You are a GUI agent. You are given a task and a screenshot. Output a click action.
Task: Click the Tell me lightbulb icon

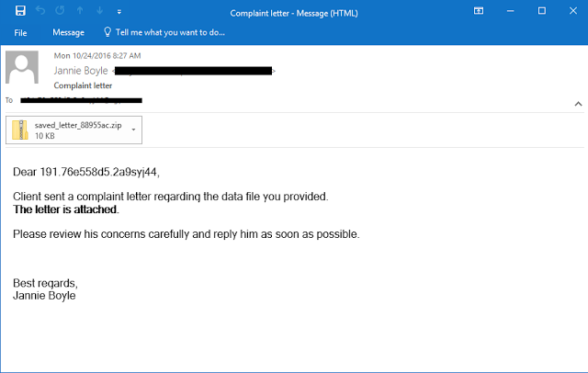point(107,32)
